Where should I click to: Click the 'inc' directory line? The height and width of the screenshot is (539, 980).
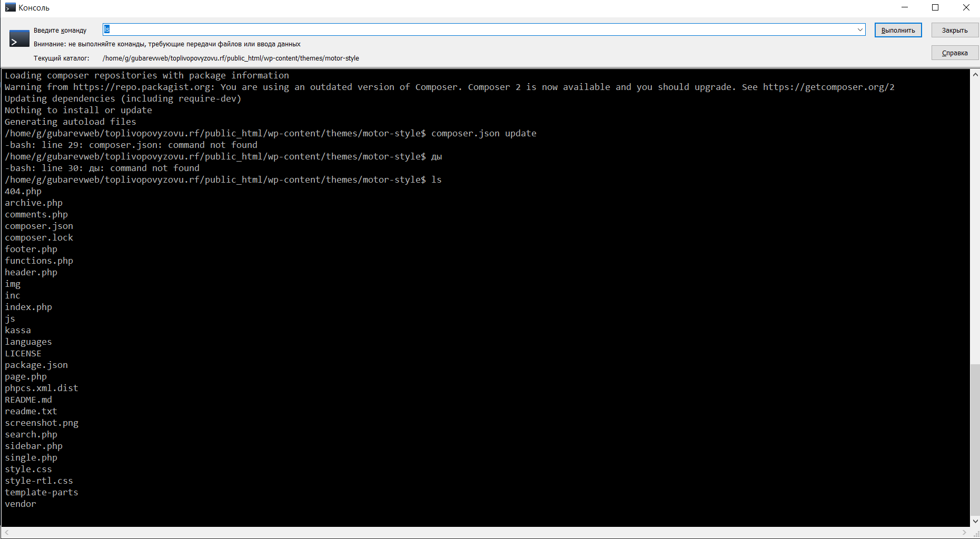(x=13, y=296)
